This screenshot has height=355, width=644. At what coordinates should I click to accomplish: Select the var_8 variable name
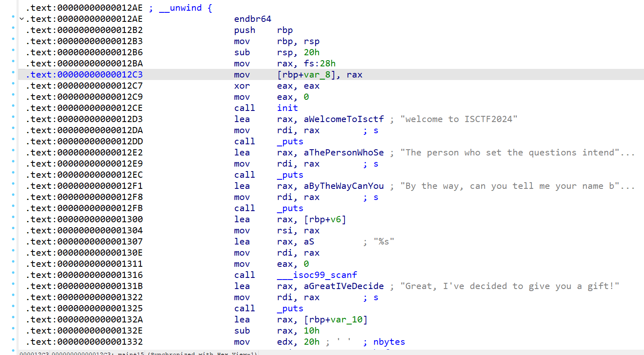click(x=317, y=75)
